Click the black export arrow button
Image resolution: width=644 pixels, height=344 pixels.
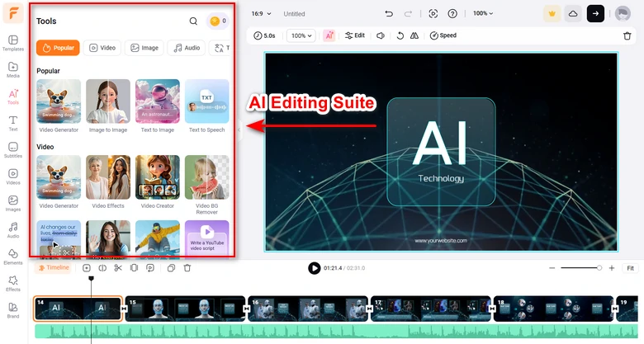[595, 13]
